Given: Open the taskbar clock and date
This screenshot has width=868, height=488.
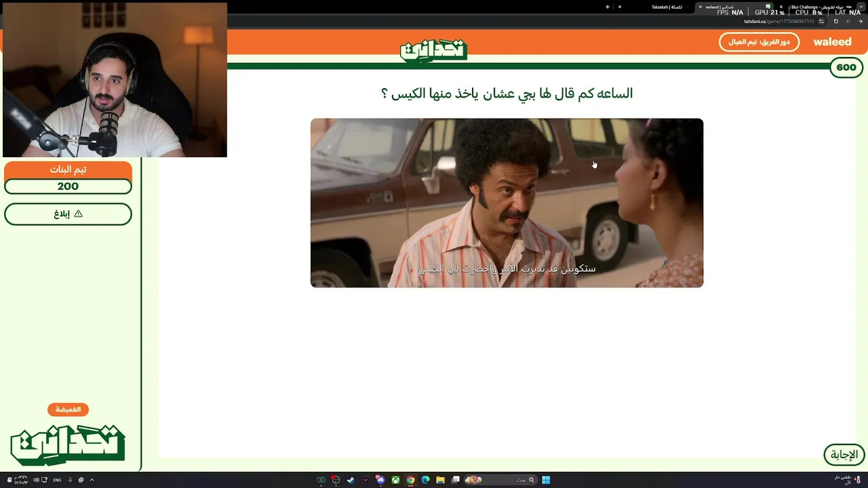Looking at the screenshot, I should click(21, 480).
